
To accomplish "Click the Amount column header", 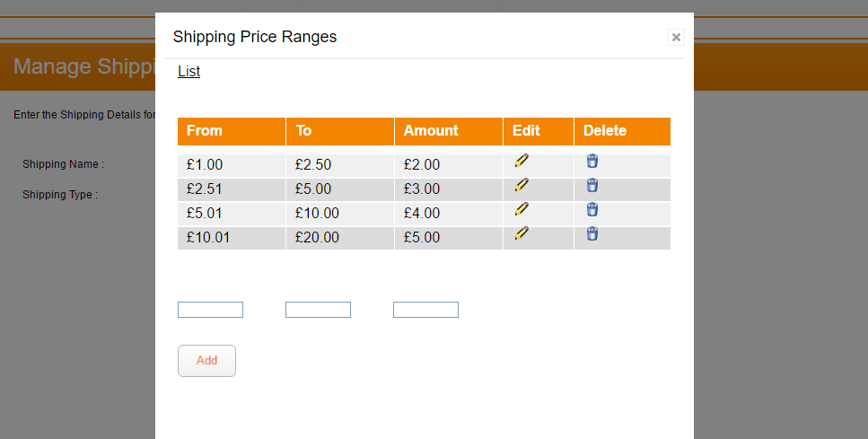I will point(431,131).
